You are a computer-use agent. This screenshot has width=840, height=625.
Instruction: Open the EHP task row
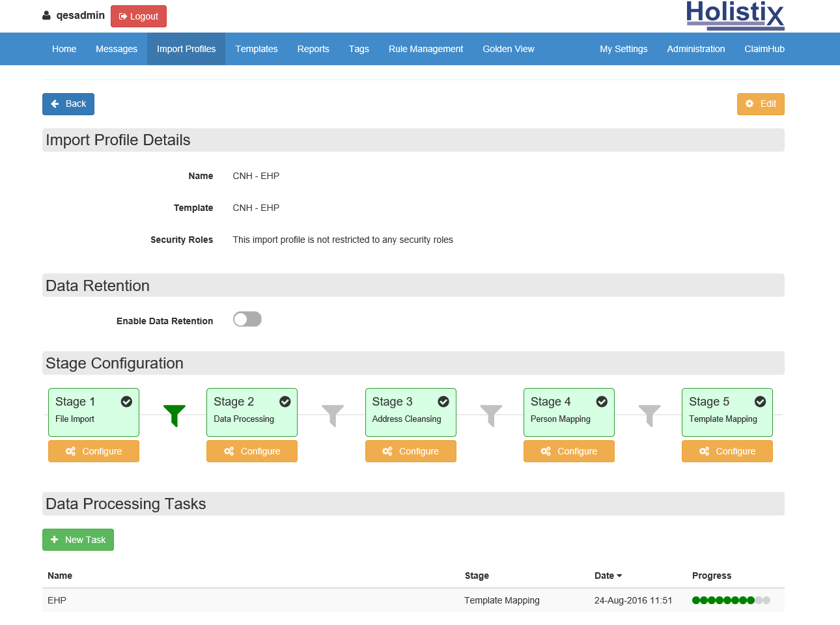click(x=57, y=600)
